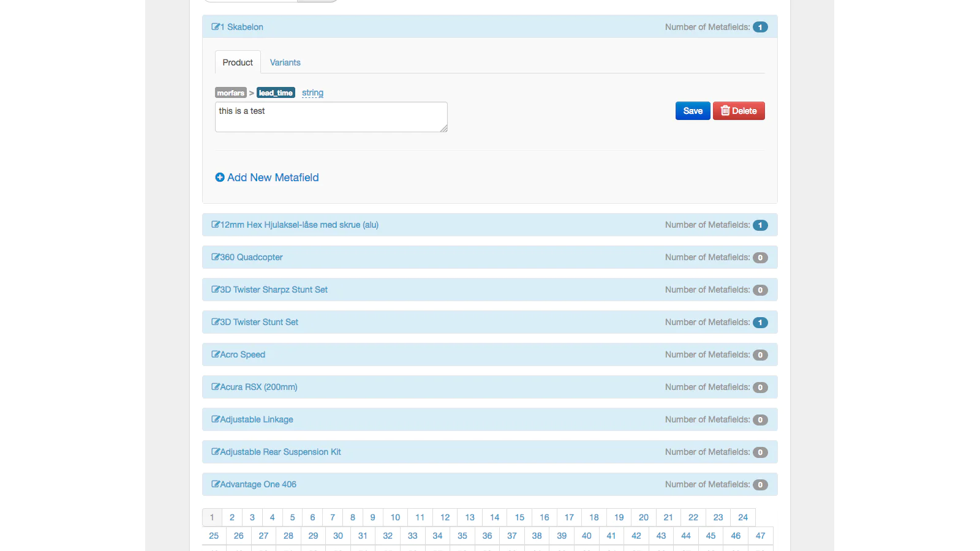Image resolution: width=980 pixels, height=551 pixels.
Task: Expand the Acura RSX (200mm) row
Action: [490, 387]
